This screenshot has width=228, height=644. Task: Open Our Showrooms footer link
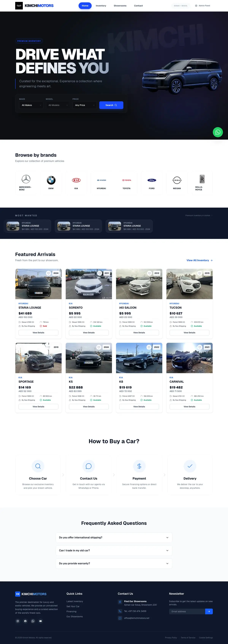[75, 616]
